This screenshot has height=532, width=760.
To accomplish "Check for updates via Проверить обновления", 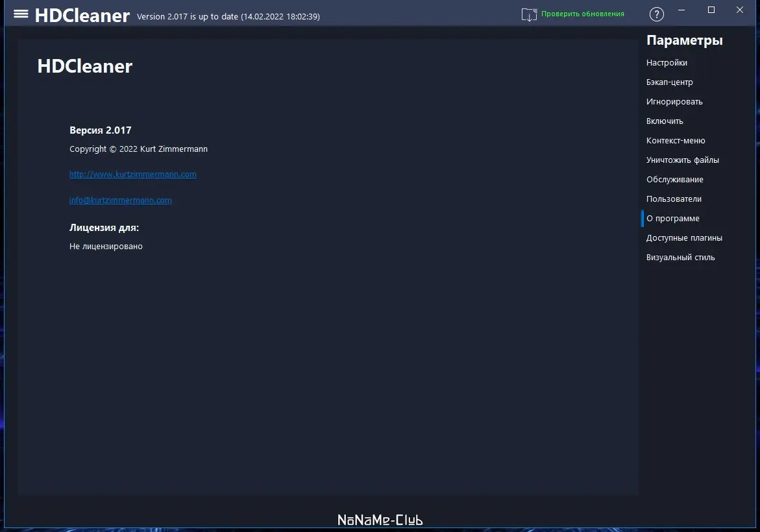I will (x=583, y=14).
